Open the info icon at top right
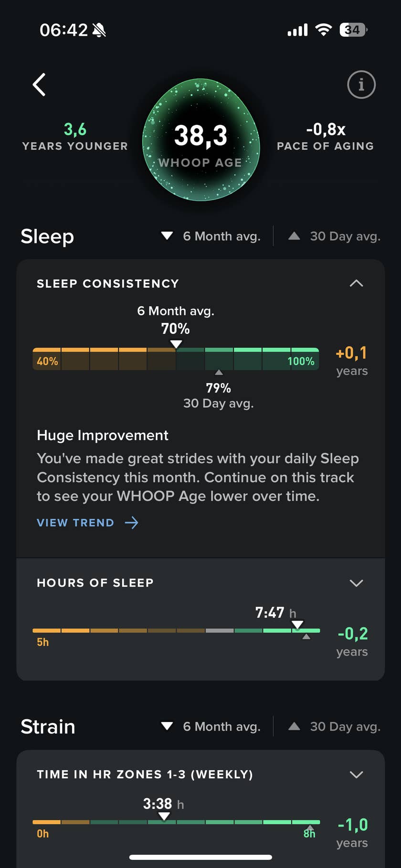 click(x=361, y=85)
